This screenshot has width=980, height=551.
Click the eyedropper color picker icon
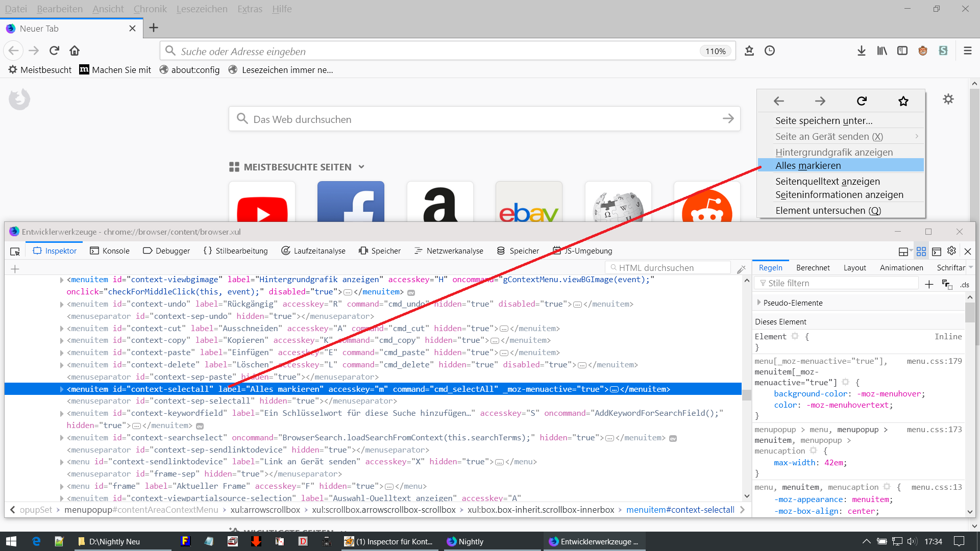(x=741, y=269)
